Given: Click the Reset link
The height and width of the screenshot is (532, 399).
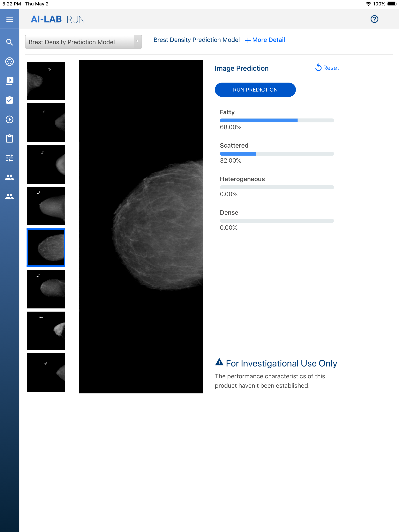Looking at the screenshot, I should tap(327, 68).
